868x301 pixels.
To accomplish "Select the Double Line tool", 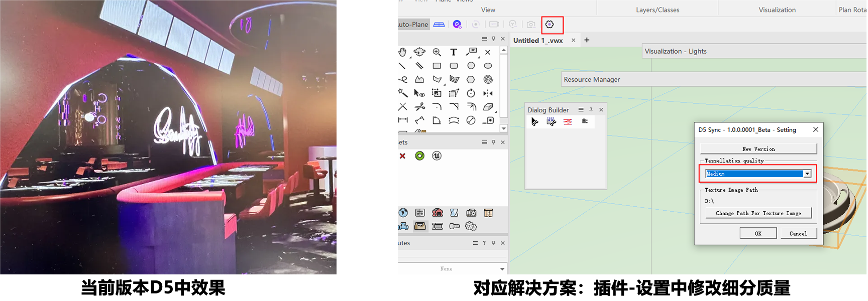I will pos(419,66).
